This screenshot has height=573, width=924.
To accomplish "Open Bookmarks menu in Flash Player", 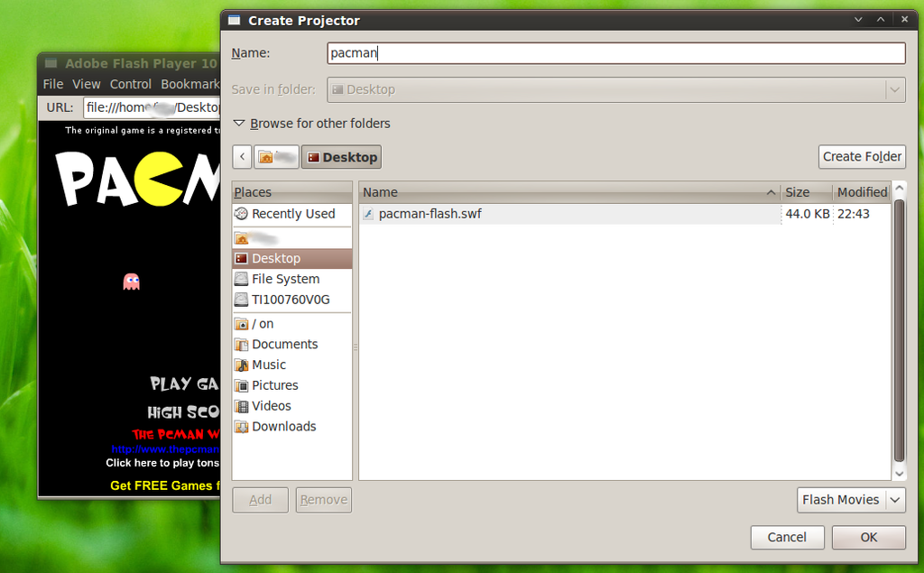I will (189, 84).
